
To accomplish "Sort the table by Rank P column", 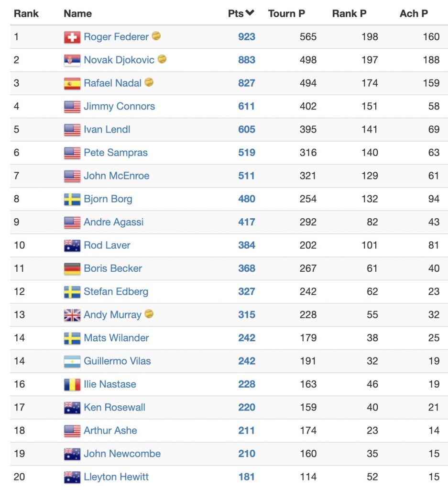I will 349,13.
